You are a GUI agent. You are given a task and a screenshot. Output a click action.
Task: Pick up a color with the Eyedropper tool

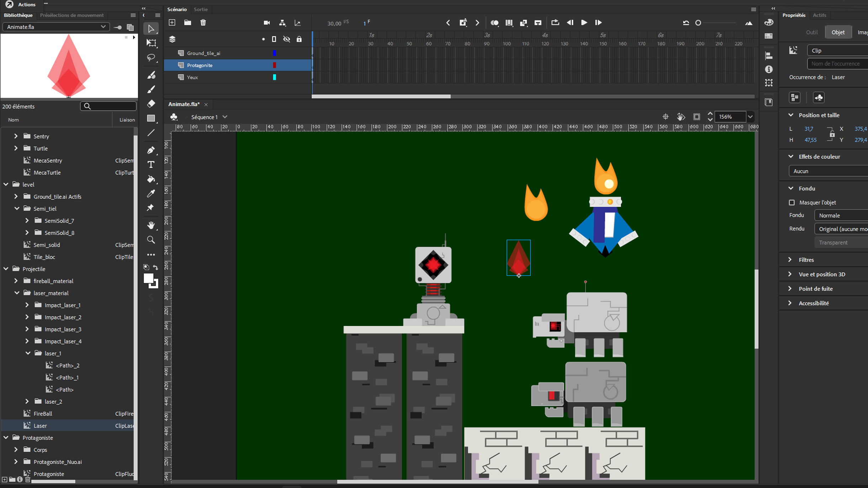[151, 193]
